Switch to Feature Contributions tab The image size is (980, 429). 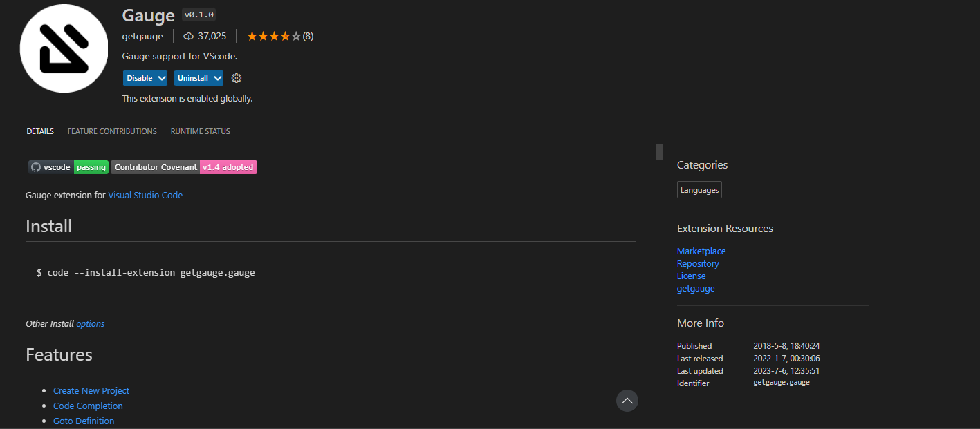pyautogui.click(x=112, y=131)
